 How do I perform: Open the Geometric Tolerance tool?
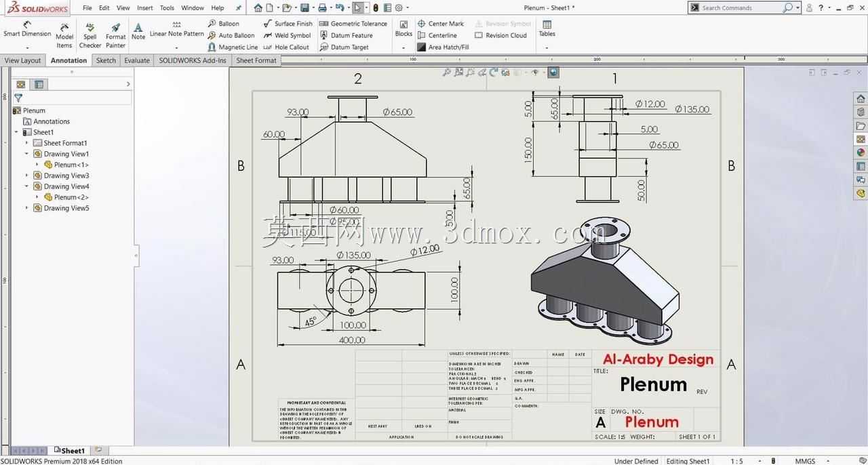coord(353,24)
